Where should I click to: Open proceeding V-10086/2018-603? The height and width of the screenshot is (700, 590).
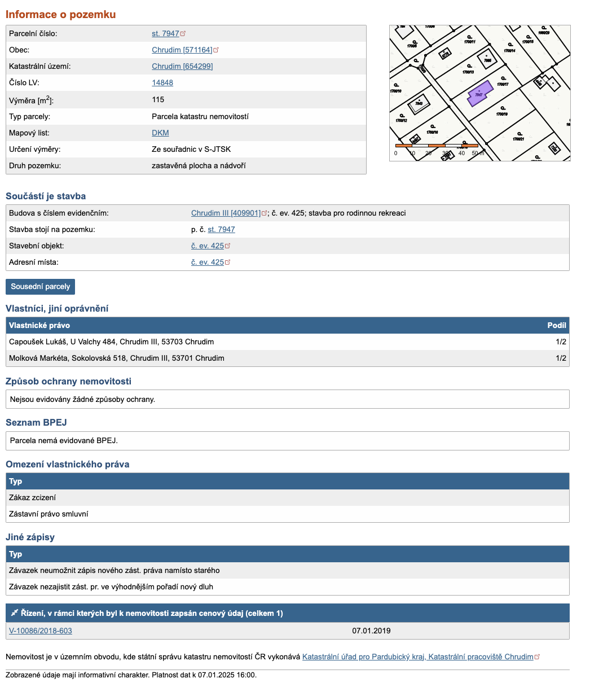click(x=41, y=631)
